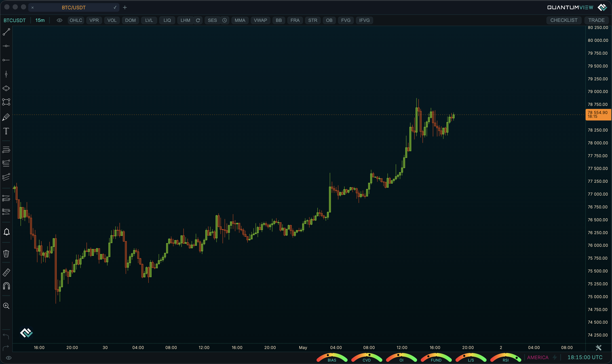Toggle the MMA indicator

[x=240, y=20]
